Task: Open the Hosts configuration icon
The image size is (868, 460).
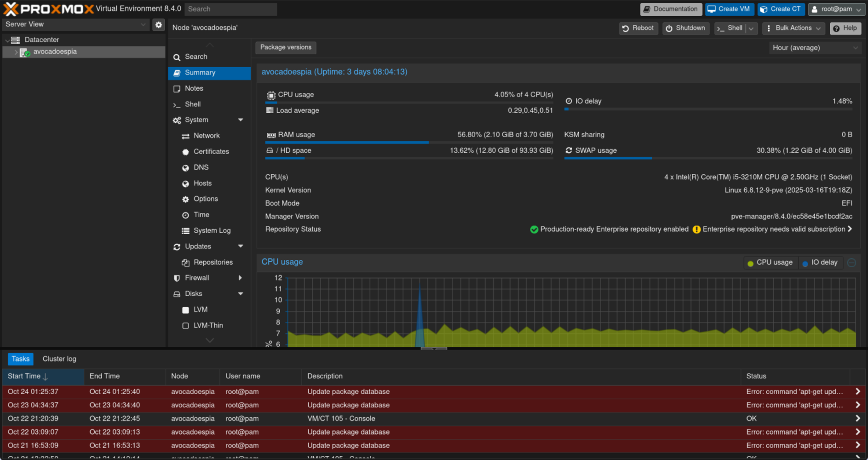Action: (185, 183)
